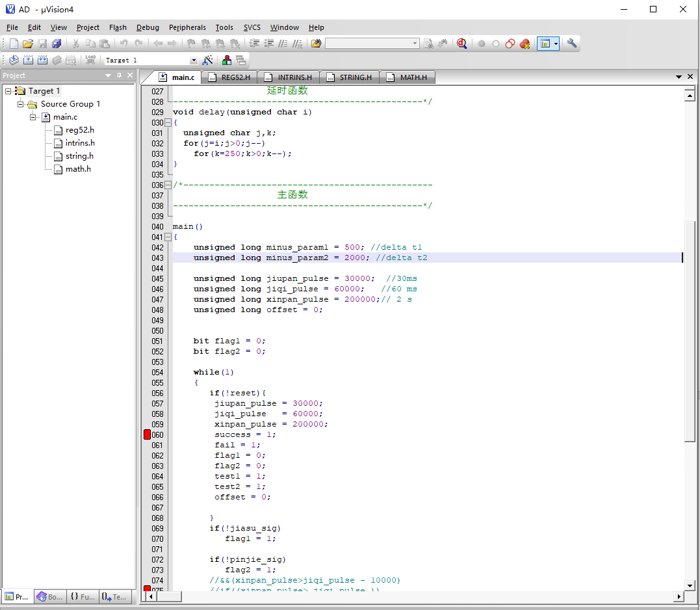Select intrins.h in the project tree
Image resolution: width=700 pixels, height=610 pixels.
(80, 143)
